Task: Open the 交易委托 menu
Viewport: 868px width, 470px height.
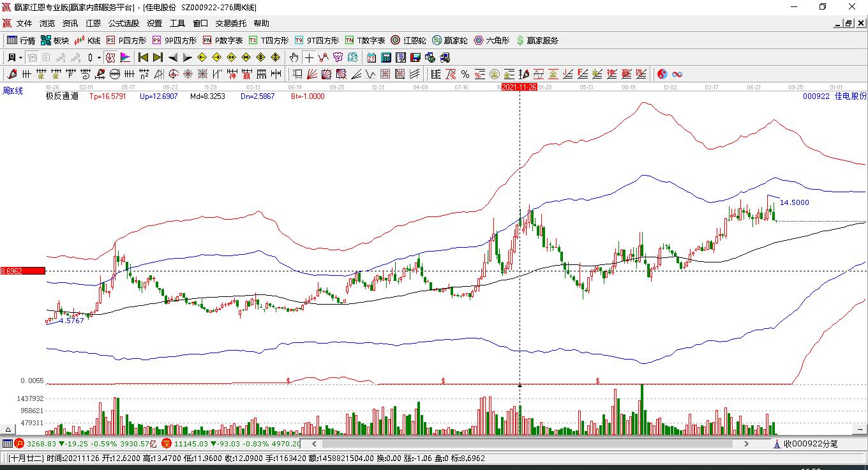Action: point(231,24)
